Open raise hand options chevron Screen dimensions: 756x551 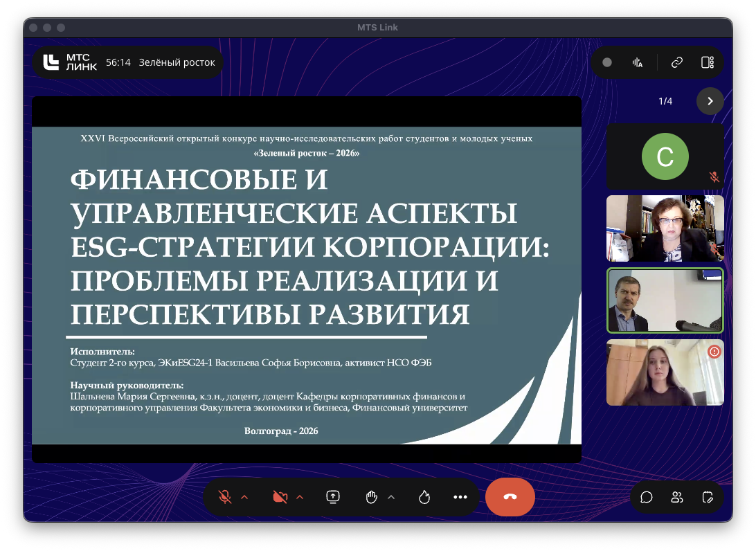click(391, 497)
